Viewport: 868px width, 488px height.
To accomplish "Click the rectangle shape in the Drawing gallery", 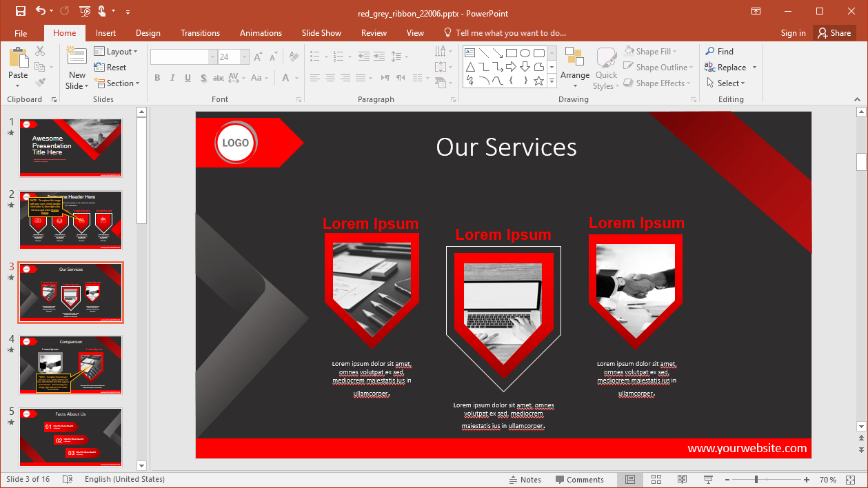I will click(x=512, y=52).
